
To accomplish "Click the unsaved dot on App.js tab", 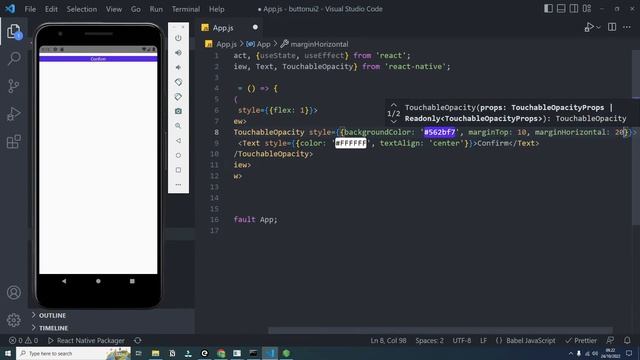I will coord(255,27).
